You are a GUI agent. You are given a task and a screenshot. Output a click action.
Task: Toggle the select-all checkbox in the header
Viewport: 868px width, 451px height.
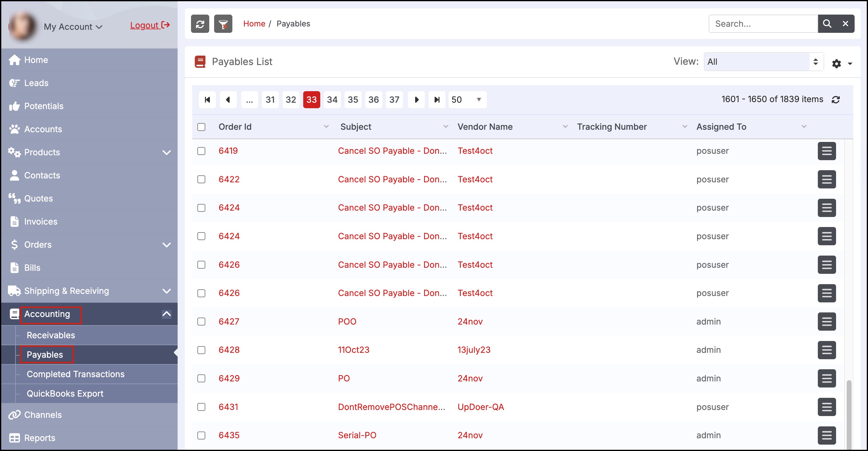point(201,127)
